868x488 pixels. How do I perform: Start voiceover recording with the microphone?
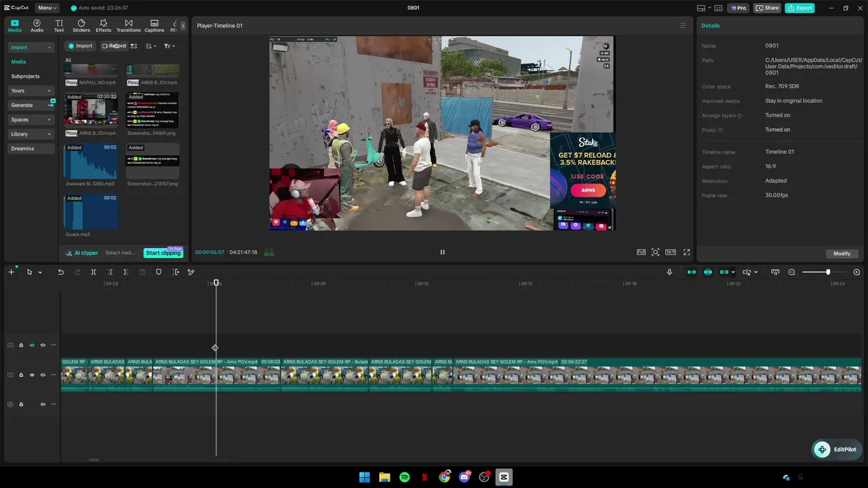tap(669, 272)
